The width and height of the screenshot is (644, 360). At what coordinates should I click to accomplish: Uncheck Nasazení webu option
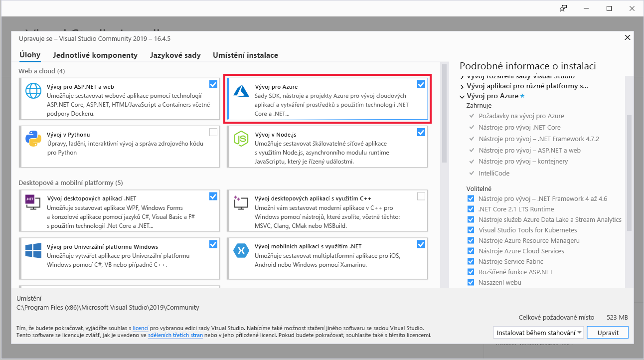[471, 282]
